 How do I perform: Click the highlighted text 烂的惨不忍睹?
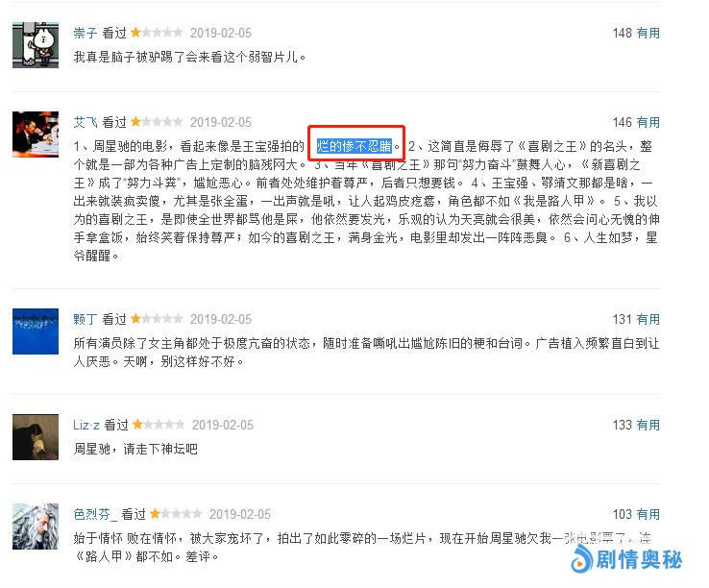354,146
